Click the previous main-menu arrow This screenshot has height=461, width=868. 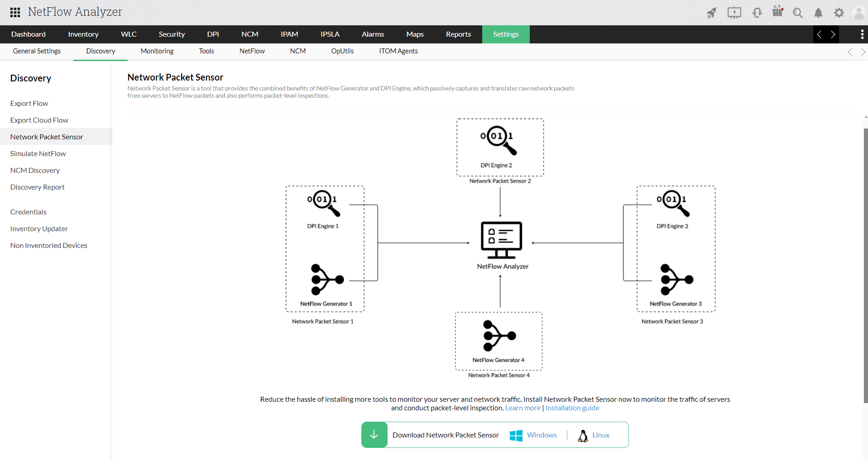click(819, 34)
